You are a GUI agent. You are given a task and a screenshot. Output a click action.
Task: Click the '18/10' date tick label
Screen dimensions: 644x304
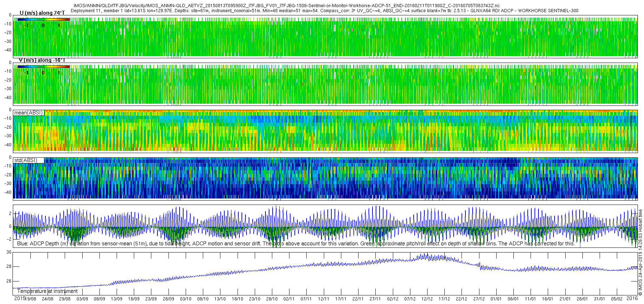pos(238,299)
